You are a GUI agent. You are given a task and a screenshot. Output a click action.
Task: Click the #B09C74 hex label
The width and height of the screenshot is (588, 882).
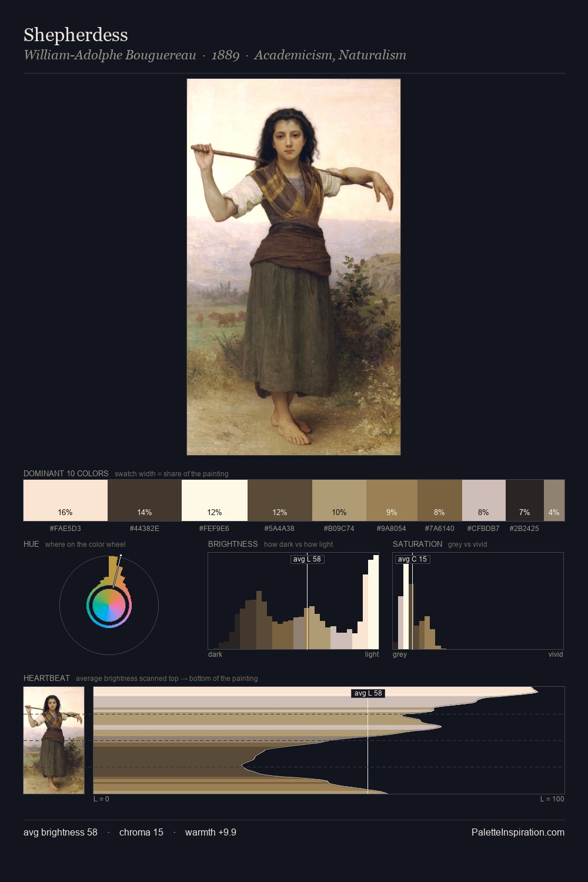(x=339, y=529)
